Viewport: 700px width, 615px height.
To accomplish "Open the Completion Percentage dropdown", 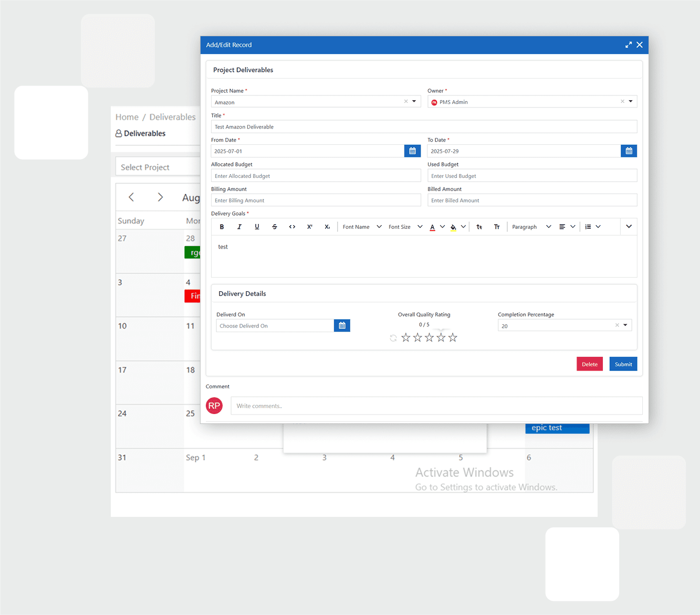I will pyautogui.click(x=625, y=325).
